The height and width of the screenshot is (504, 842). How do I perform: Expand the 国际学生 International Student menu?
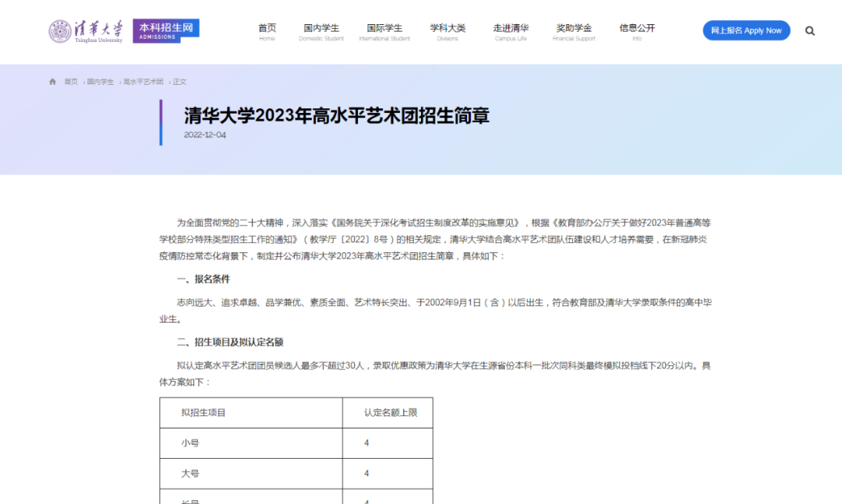point(384,32)
